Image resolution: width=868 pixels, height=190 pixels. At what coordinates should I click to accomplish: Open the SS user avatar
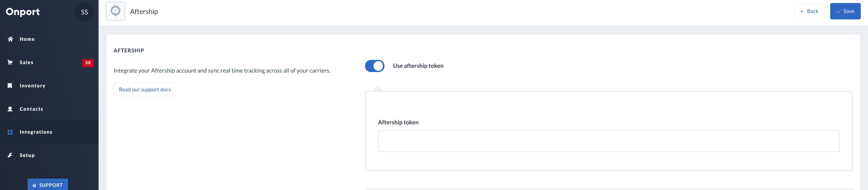tap(84, 12)
